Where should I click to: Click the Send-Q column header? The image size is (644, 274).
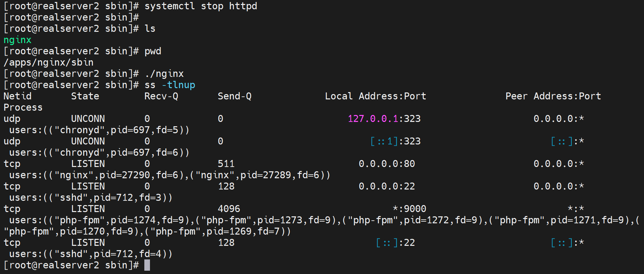pos(234,96)
